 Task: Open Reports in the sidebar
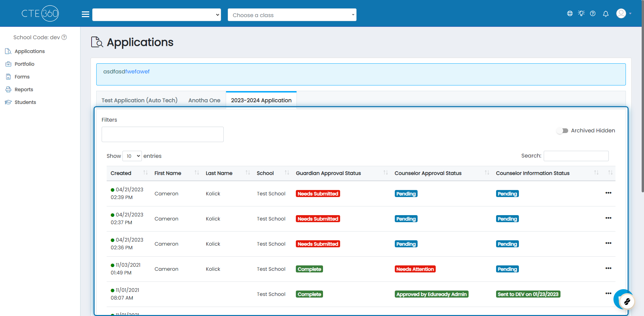coord(24,89)
